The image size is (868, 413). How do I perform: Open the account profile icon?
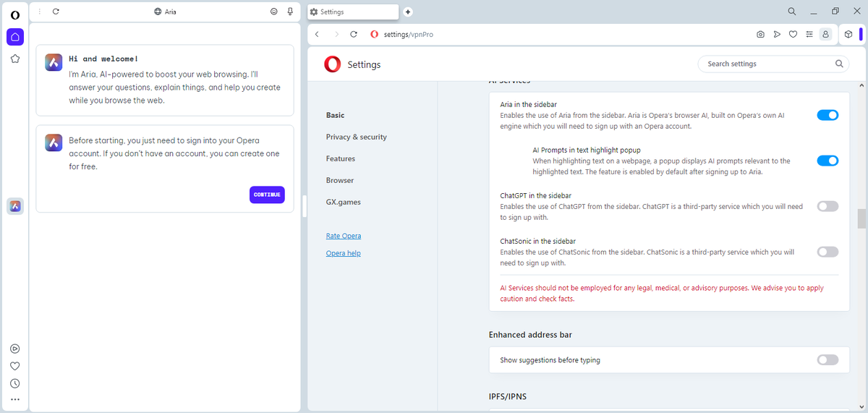pos(825,34)
